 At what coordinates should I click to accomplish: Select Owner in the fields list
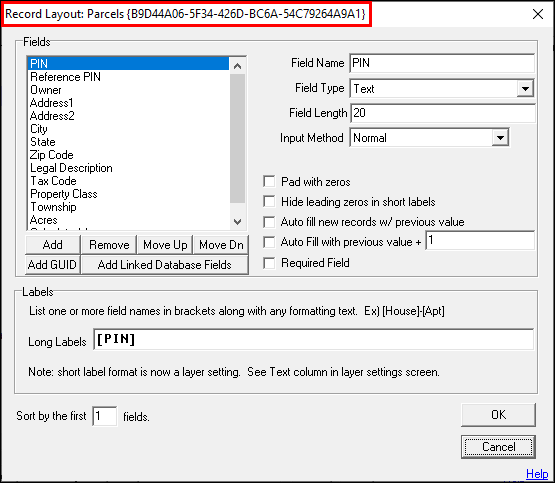(128, 90)
